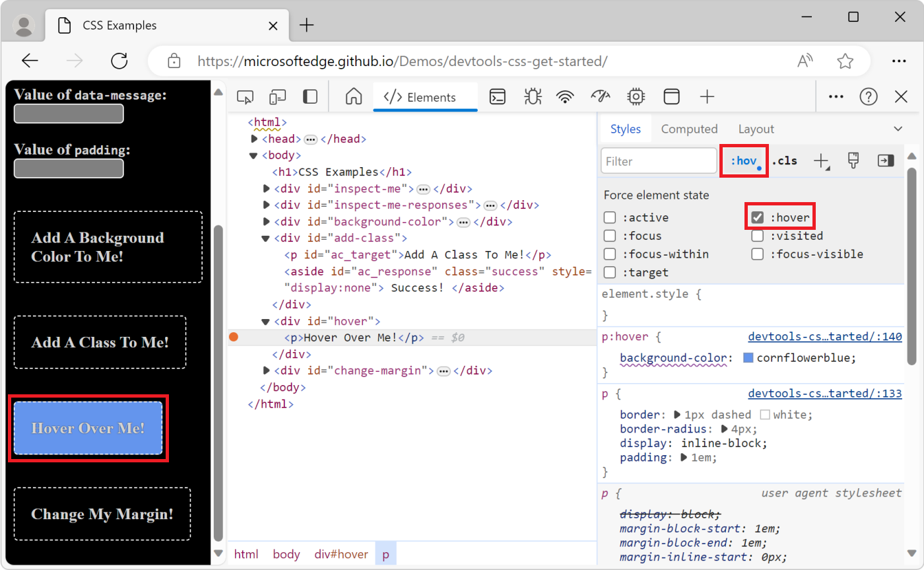
Task: Open the Issues tool (bug icon)
Action: (x=532, y=96)
